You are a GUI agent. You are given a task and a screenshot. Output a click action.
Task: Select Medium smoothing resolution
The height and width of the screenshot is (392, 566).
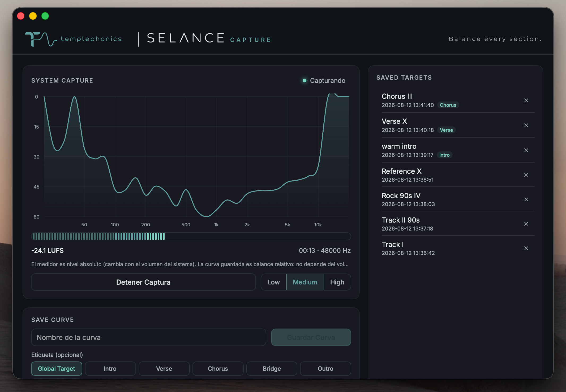pyautogui.click(x=305, y=282)
